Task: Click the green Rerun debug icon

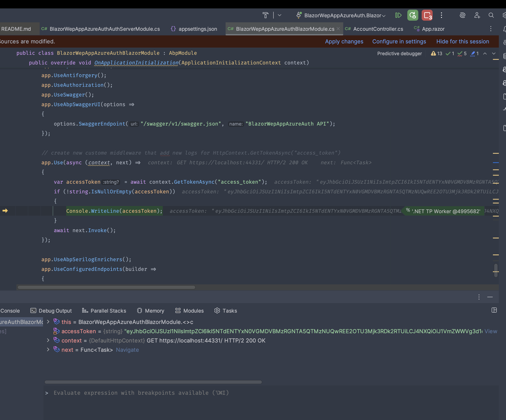Action: click(413, 15)
